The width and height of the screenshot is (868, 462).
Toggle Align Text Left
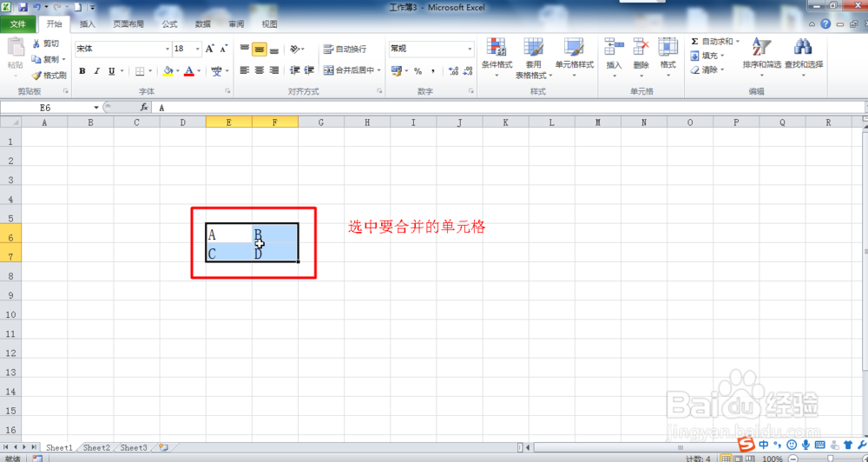[245, 70]
